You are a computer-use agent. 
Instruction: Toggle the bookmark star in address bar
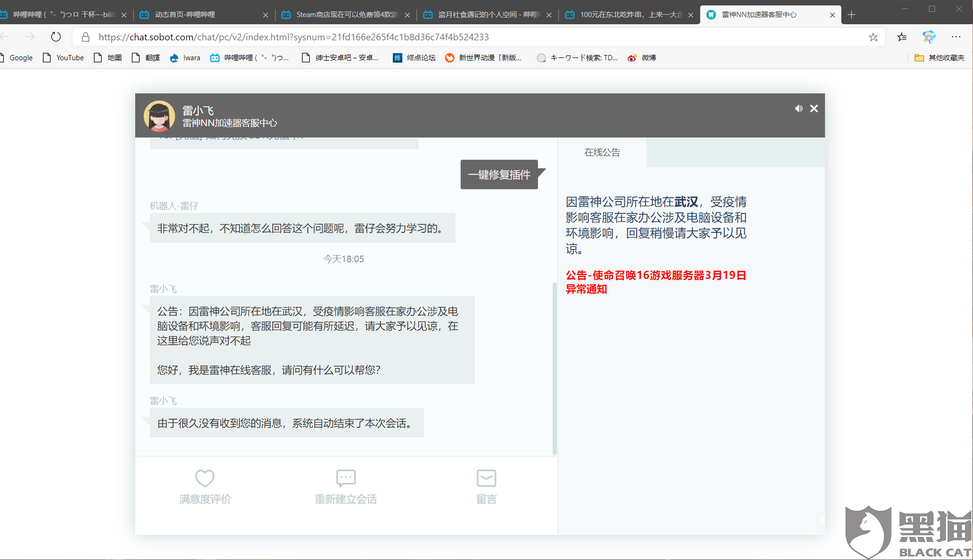pyautogui.click(x=874, y=37)
